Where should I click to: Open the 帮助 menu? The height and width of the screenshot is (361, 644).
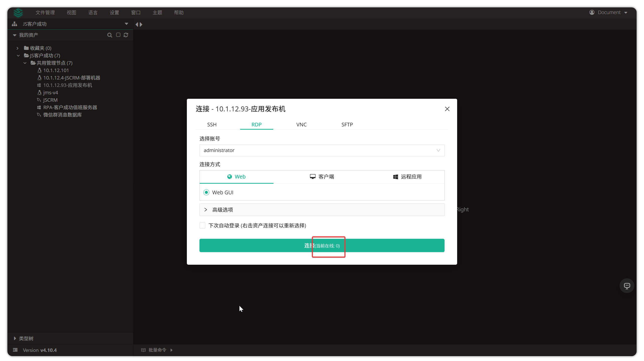point(179,13)
